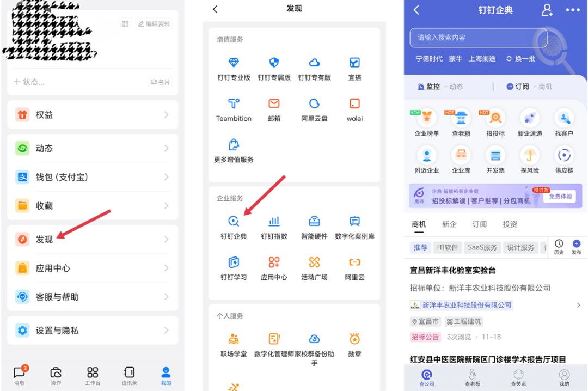Select the 订阅 list tab
This screenshot has width=588, height=391.
[479, 224]
